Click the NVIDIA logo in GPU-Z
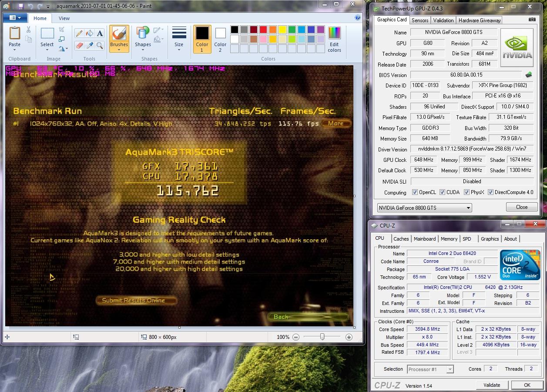Image resolution: width=547 pixels, height=392 pixels. click(517, 47)
